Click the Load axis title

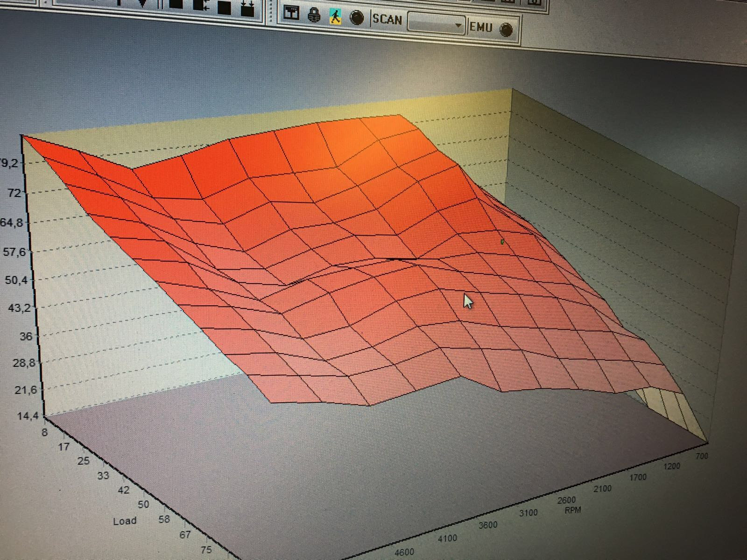pos(125,521)
